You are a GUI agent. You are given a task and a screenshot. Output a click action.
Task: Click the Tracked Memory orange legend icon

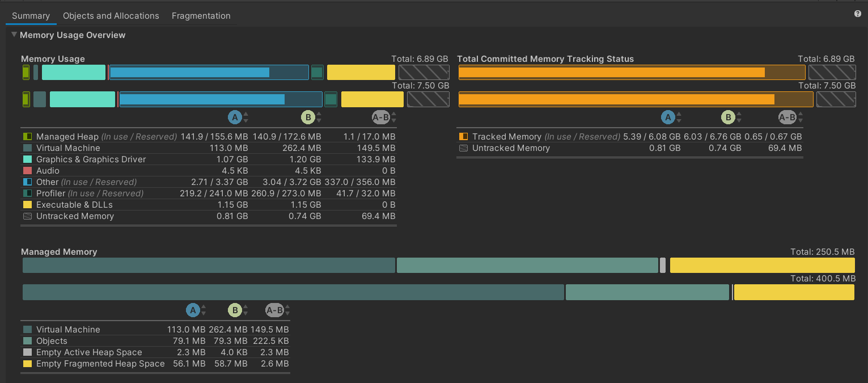464,136
